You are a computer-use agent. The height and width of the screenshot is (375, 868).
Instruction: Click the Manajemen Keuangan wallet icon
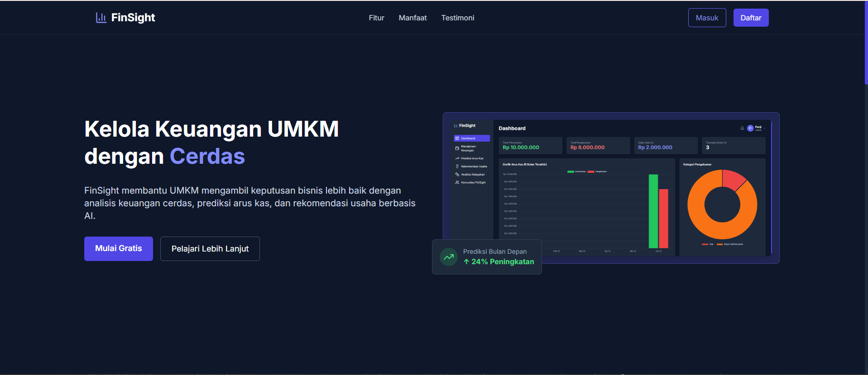tap(457, 148)
